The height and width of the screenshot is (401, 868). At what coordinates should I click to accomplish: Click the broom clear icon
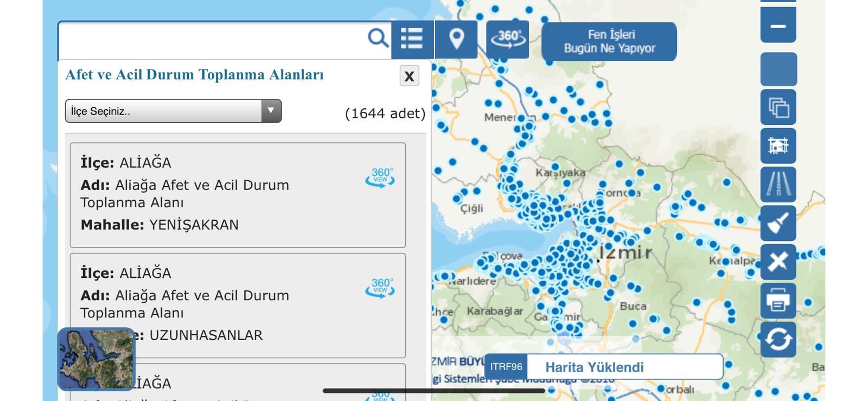pyautogui.click(x=778, y=223)
